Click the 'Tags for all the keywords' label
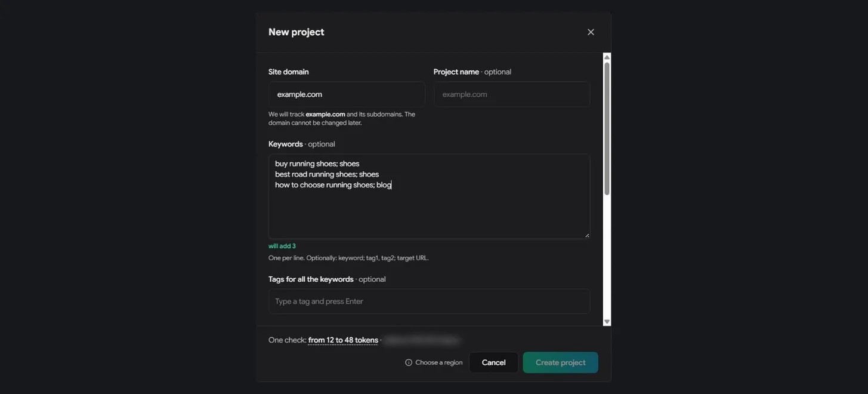 click(311, 279)
